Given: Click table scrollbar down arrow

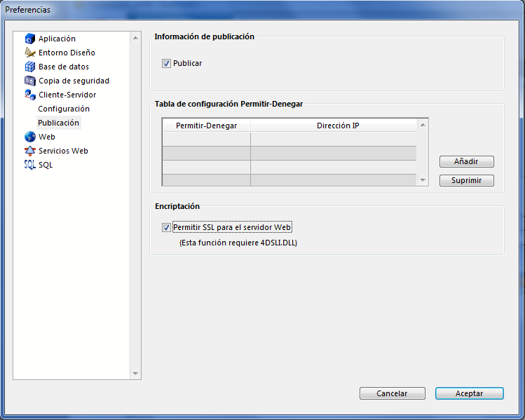Looking at the screenshot, I should [x=423, y=180].
